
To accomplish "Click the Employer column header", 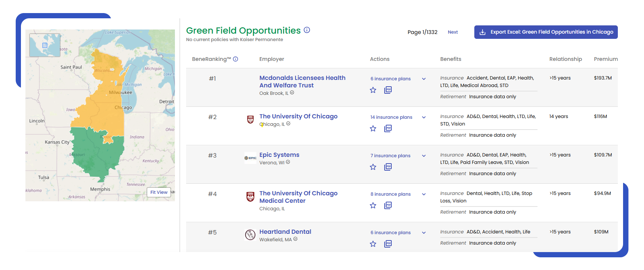I will [272, 59].
